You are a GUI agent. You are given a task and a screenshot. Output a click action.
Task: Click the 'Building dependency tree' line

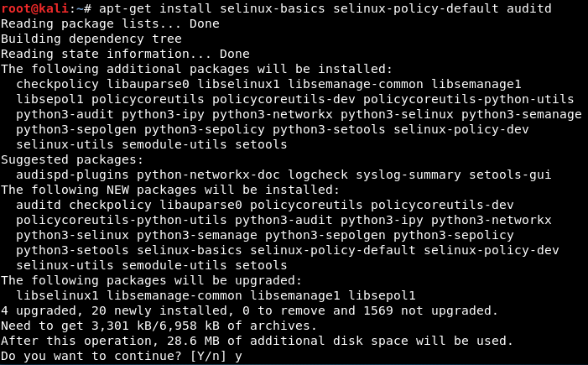[x=91, y=39]
